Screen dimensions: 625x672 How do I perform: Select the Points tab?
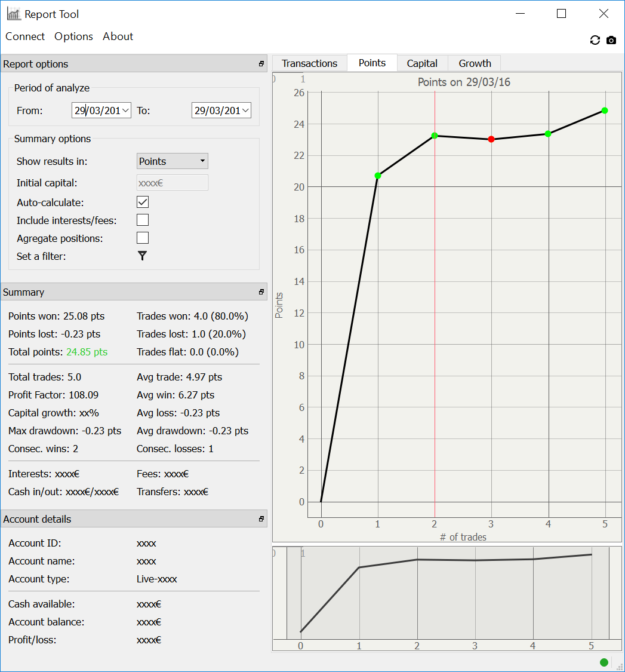pos(372,63)
